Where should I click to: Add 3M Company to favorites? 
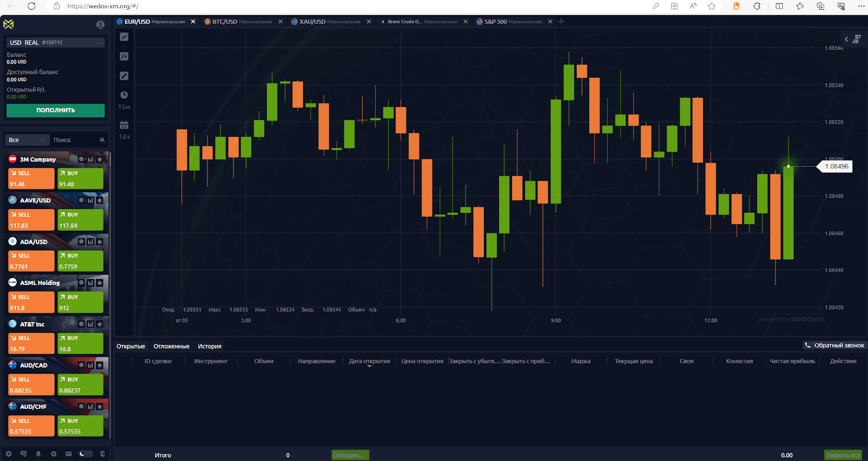click(100, 159)
